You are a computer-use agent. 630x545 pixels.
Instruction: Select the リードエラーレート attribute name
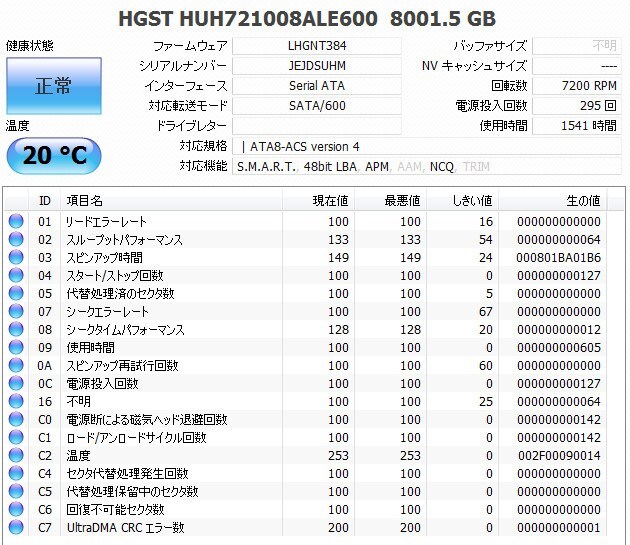(x=106, y=221)
